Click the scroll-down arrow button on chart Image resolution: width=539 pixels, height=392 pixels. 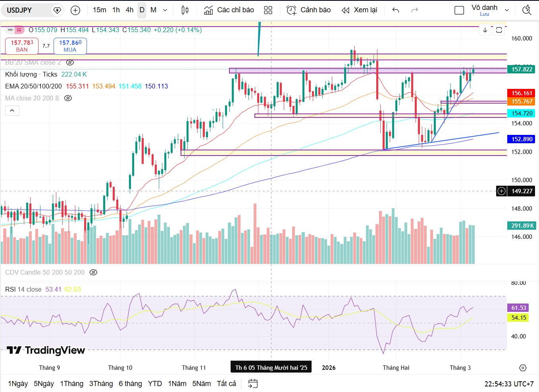[x=485, y=30]
